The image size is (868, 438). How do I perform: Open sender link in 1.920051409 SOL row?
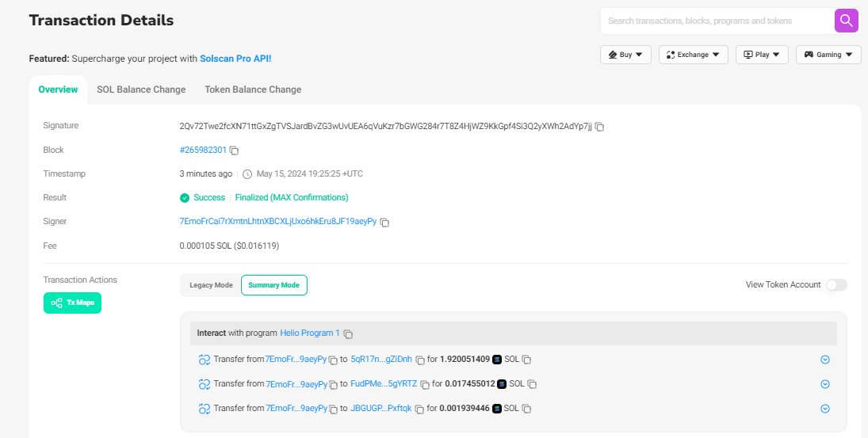pyautogui.click(x=296, y=359)
